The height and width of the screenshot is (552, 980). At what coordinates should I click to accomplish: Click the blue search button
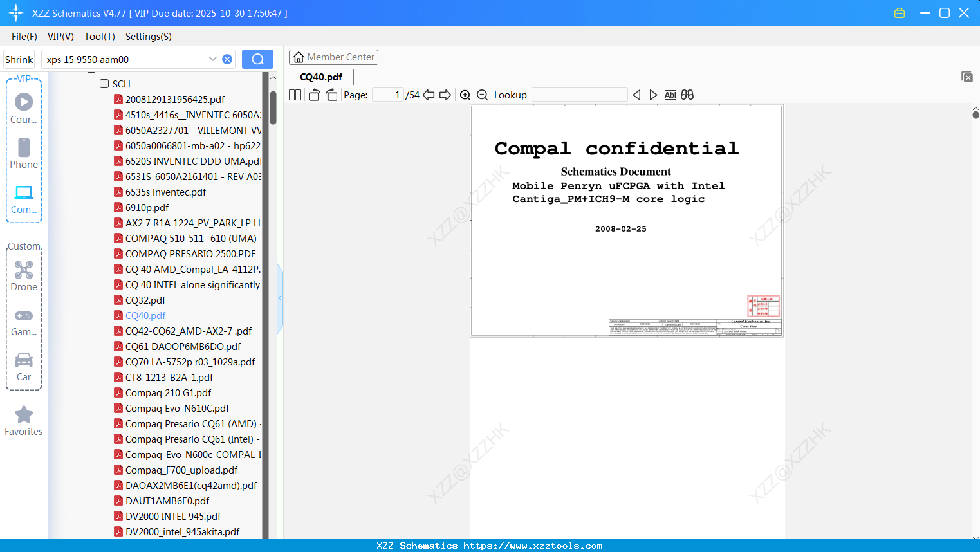click(257, 59)
